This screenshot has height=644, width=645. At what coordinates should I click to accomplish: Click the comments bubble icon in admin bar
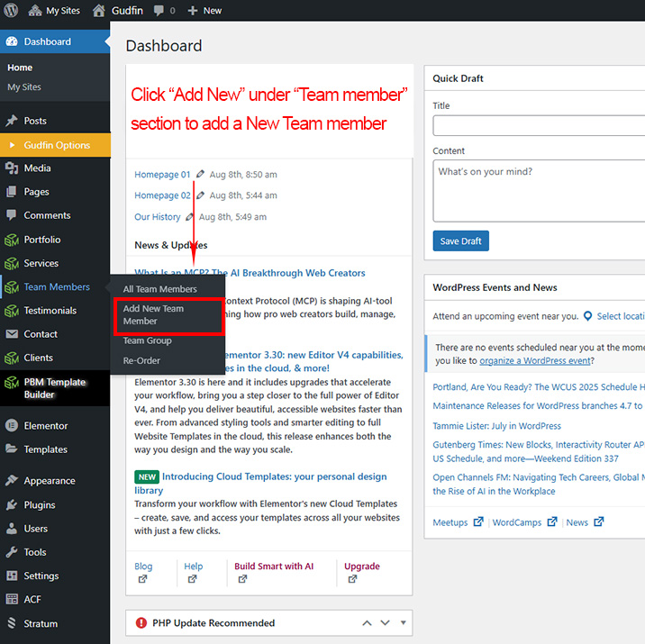pos(159,11)
